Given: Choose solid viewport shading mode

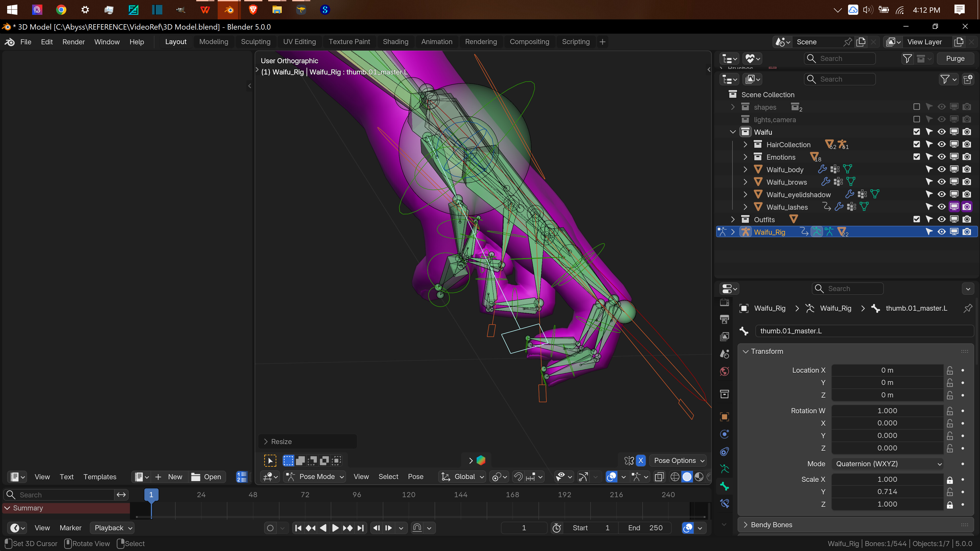Looking at the screenshot, I should pyautogui.click(x=687, y=477).
